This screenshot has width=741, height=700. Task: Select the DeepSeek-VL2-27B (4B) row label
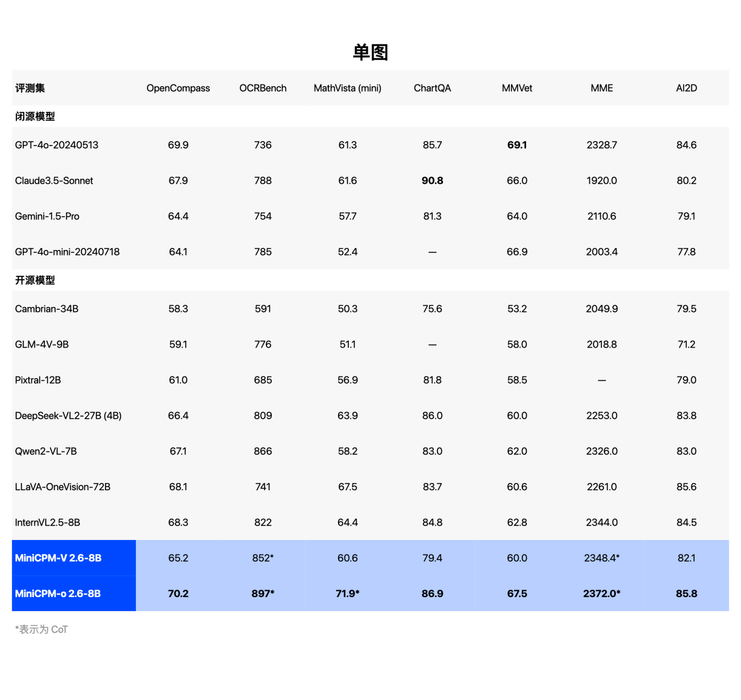(68, 416)
